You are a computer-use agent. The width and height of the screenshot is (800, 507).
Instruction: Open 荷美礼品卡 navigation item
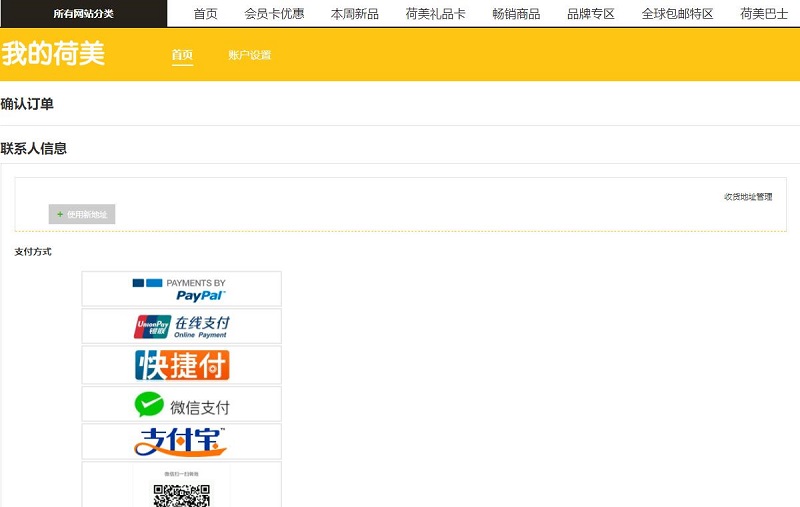435,14
